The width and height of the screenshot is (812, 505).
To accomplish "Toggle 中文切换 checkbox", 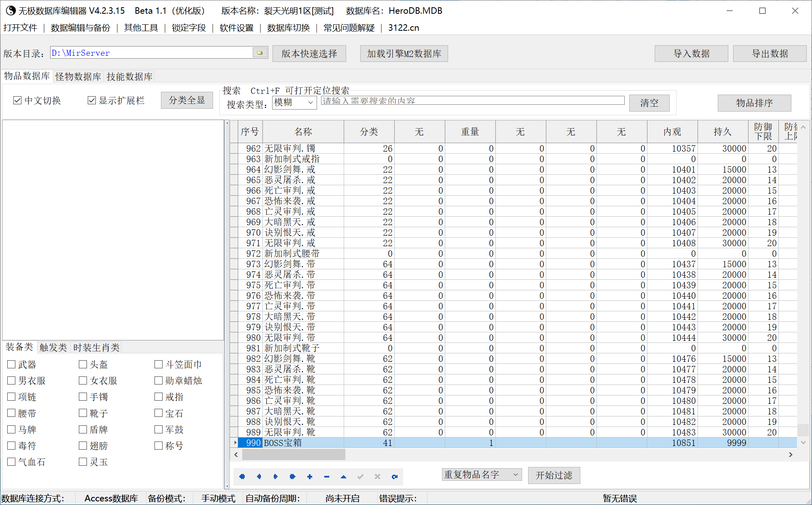I will tap(17, 100).
